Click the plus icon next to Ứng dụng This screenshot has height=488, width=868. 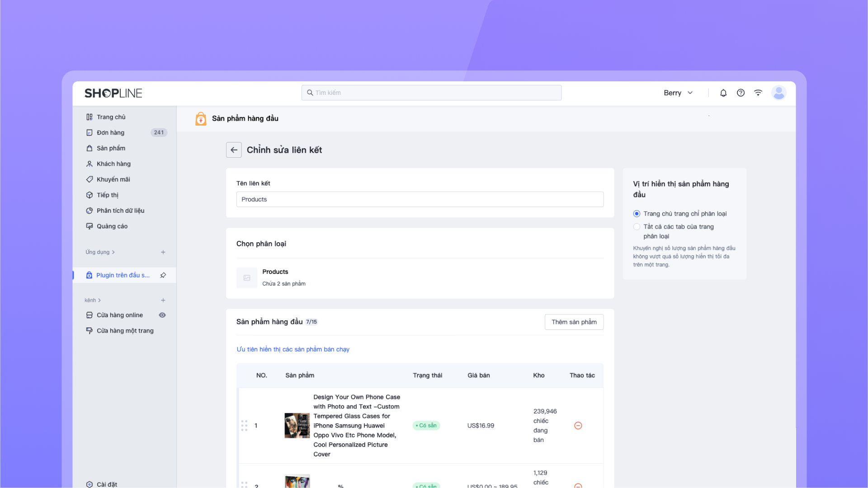coord(163,252)
